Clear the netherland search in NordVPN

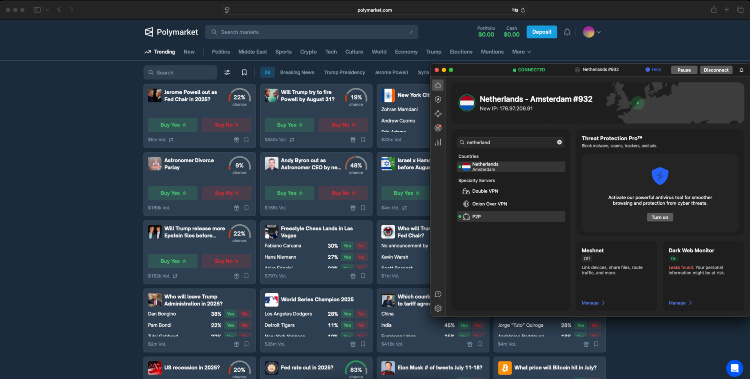click(x=559, y=142)
